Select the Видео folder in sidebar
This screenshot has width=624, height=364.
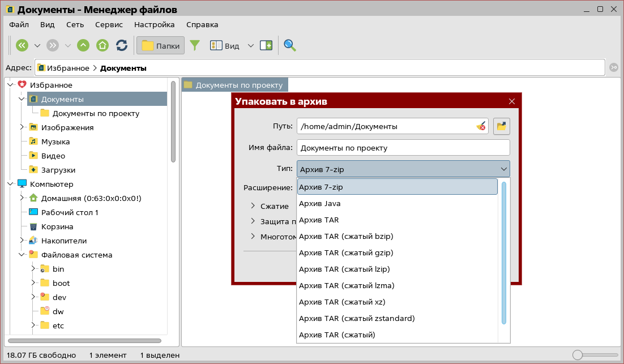click(x=53, y=156)
